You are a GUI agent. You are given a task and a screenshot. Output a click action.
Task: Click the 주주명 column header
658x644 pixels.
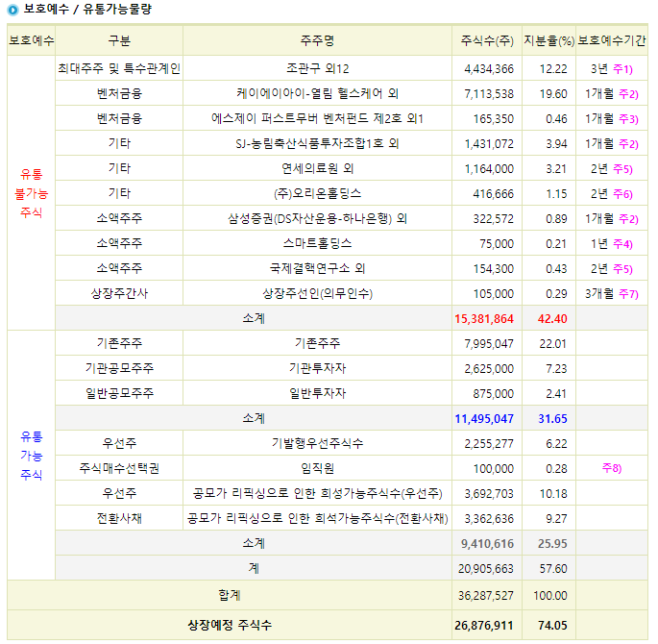pyautogui.click(x=317, y=40)
